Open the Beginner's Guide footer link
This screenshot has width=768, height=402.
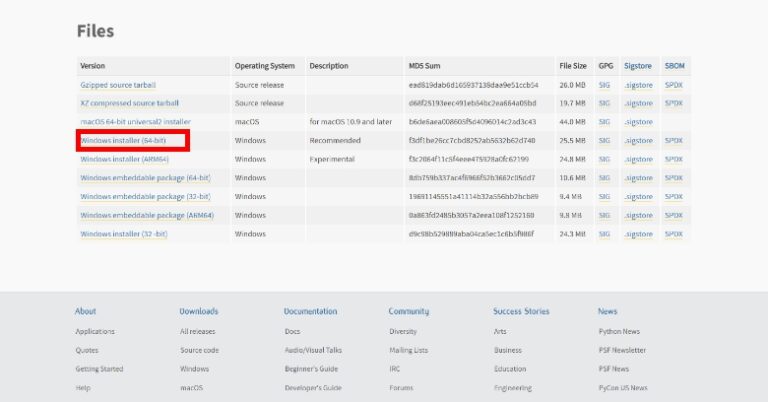point(313,369)
